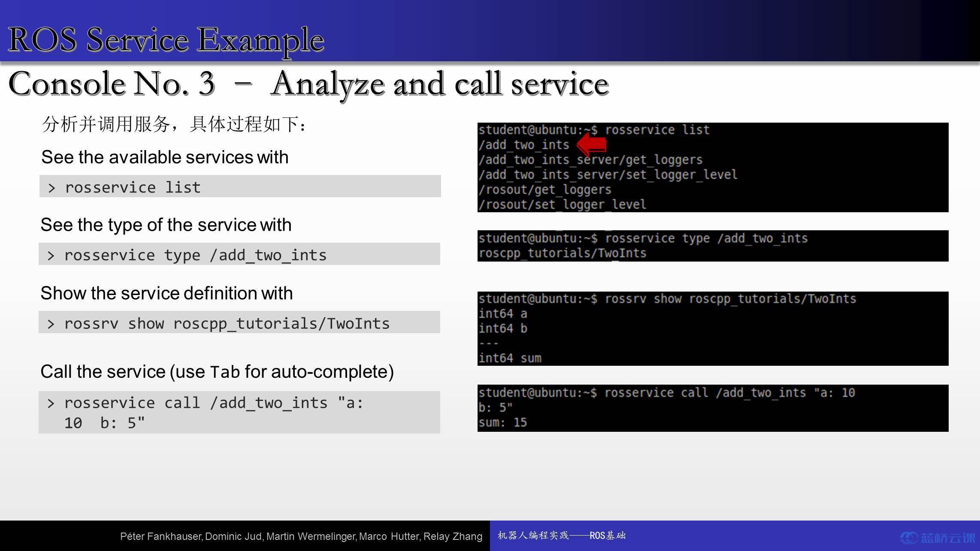
Task: Click the text 'See the type of the service with'
Action: click(x=166, y=225)
